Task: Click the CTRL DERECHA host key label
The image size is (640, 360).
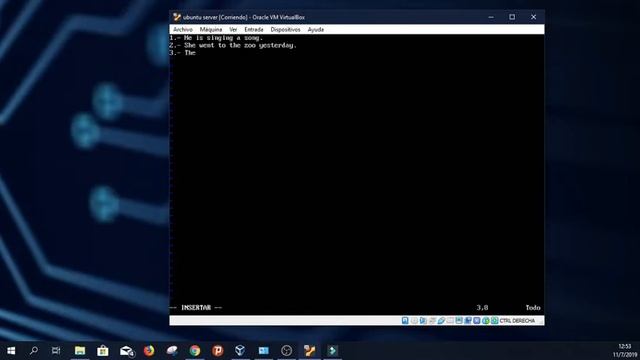Action: click(517, 321)
